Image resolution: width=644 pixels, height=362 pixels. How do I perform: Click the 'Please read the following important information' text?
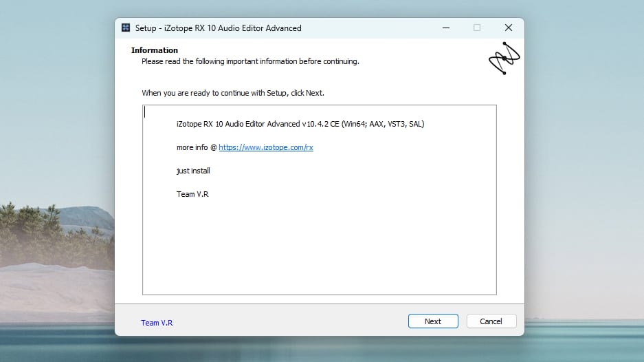(x=250, y=61)
